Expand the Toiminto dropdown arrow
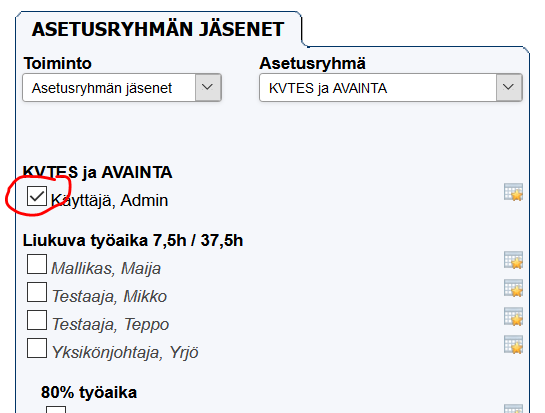Screen dimensions: 545x413 pyautogui.click(x=208, y=87)
